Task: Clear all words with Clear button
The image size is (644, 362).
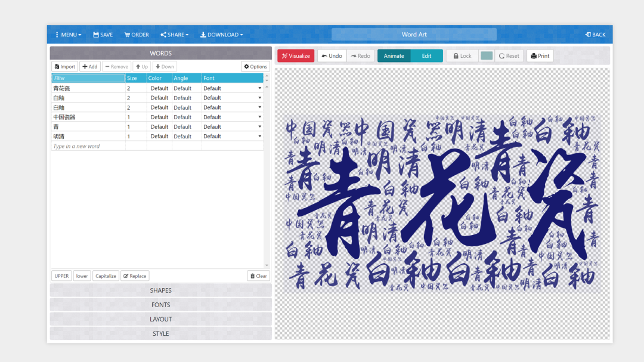Action: coord(258,276)
